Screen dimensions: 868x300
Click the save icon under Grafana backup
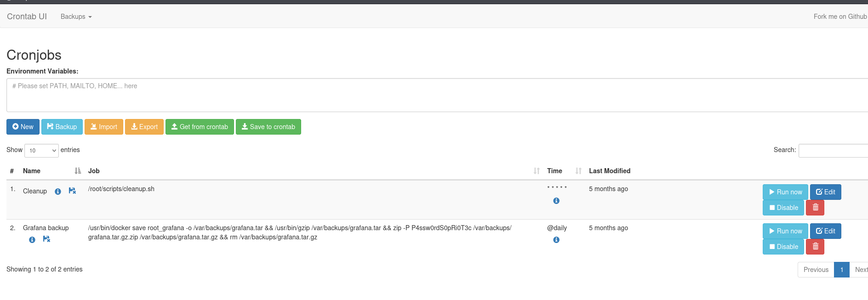(46, 239)
